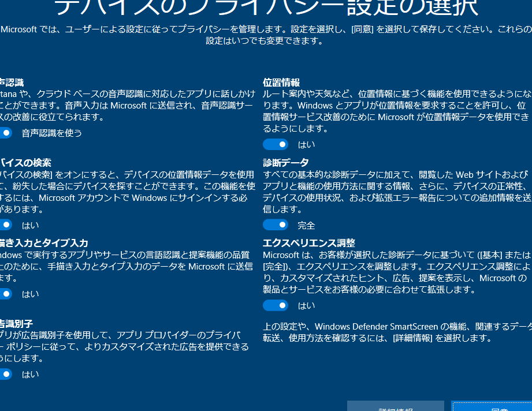Toggle the 音声認識を使う speech recognition switch
Viewport: 532px width, 411px height.
tap(6, 133)
